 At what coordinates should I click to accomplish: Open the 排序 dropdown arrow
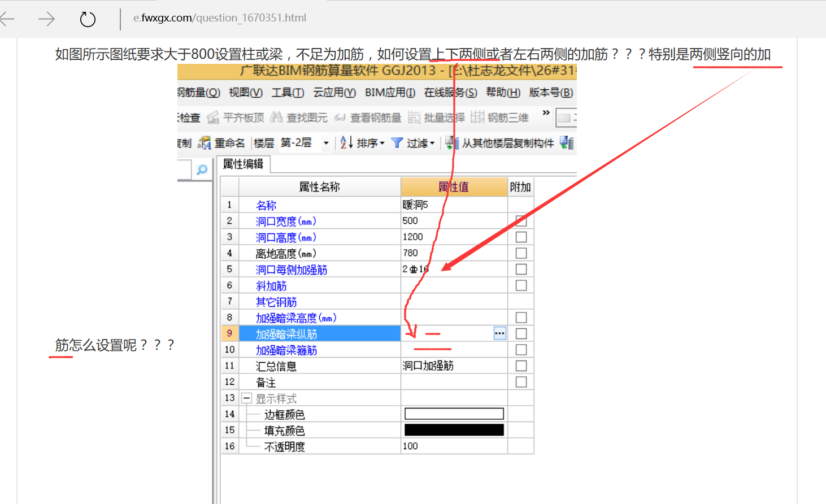pos(382,144)
